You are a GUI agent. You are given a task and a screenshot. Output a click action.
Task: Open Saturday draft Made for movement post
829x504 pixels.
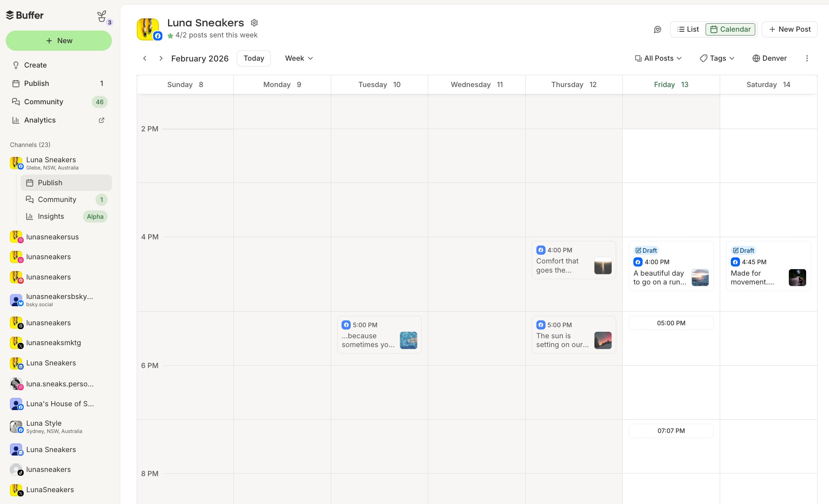[768, 266]
